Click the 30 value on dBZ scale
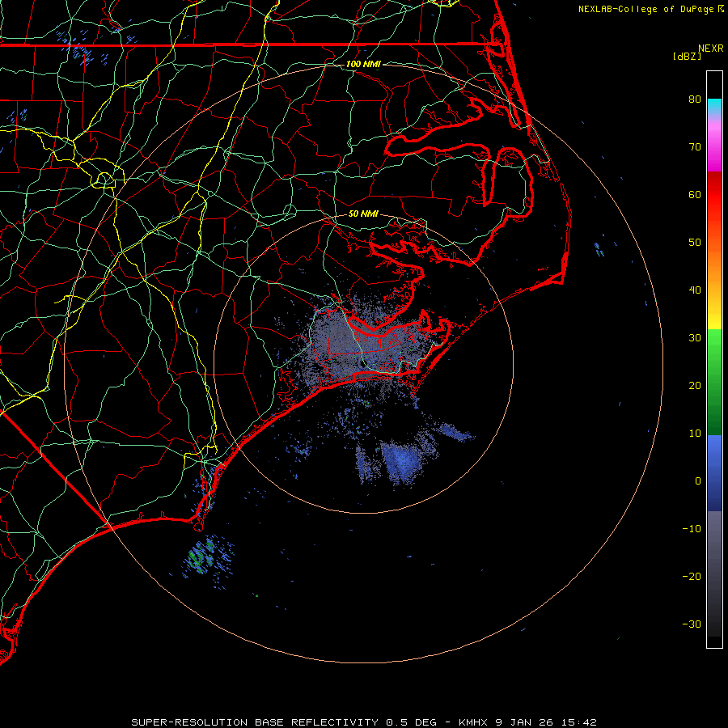 [x=695, y=338]
